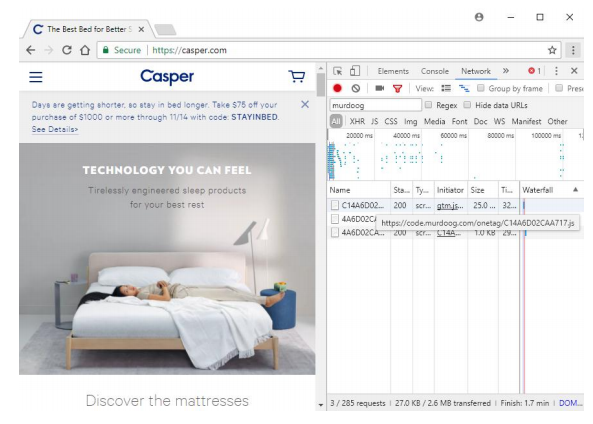The height and width of the screenshot is (424, 593).
Task: Click the See Details link
Action: point(55,129)
